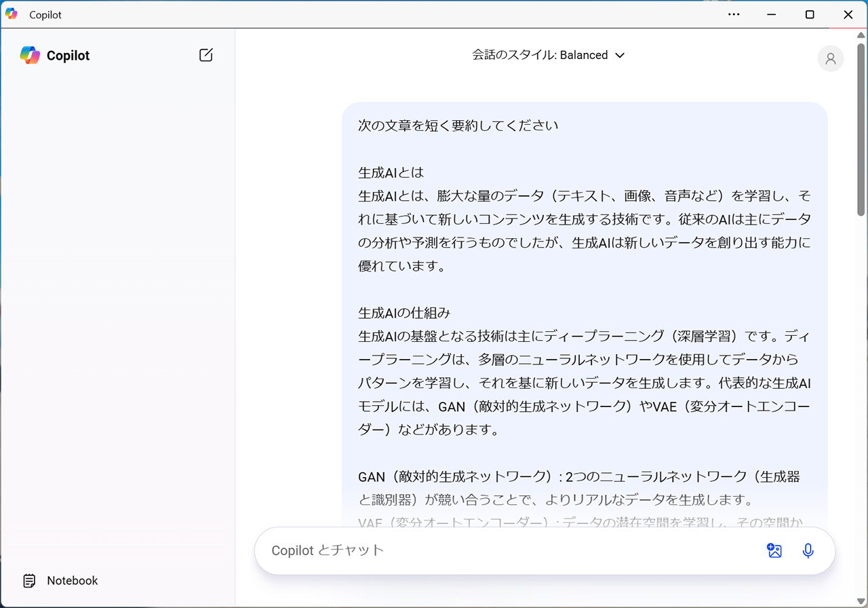Open the three-dots menu in title bar
The height and width of the screenshot is (608, 868).
734,14
